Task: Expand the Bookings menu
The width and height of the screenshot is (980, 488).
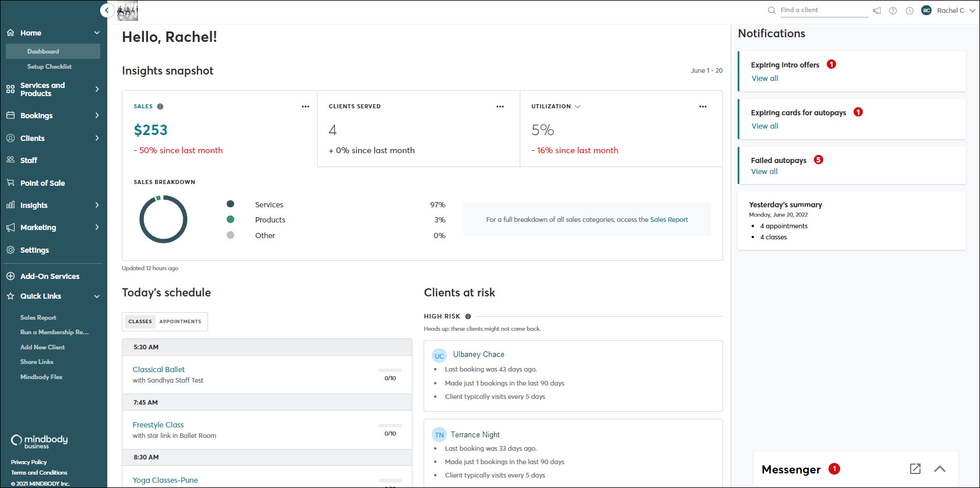Action: click(97, 115)
